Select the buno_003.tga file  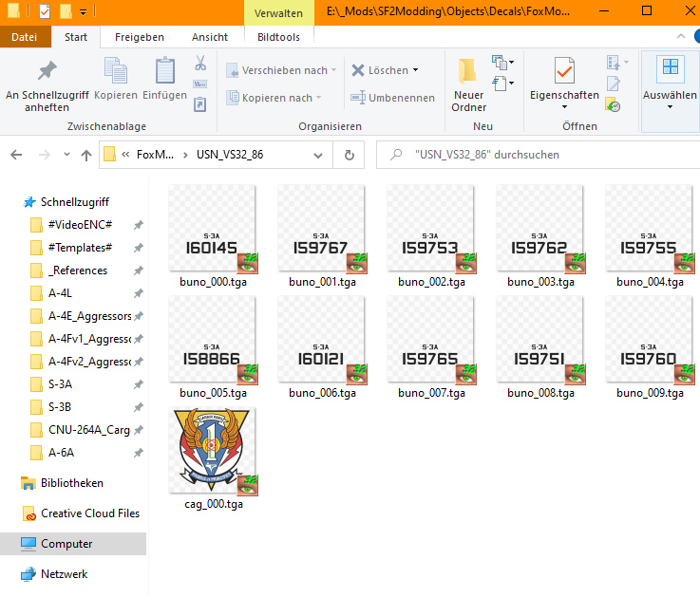pos(540,237)
